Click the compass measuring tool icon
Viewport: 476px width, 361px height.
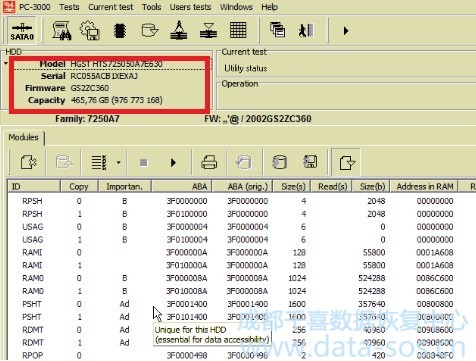(179, 31)
